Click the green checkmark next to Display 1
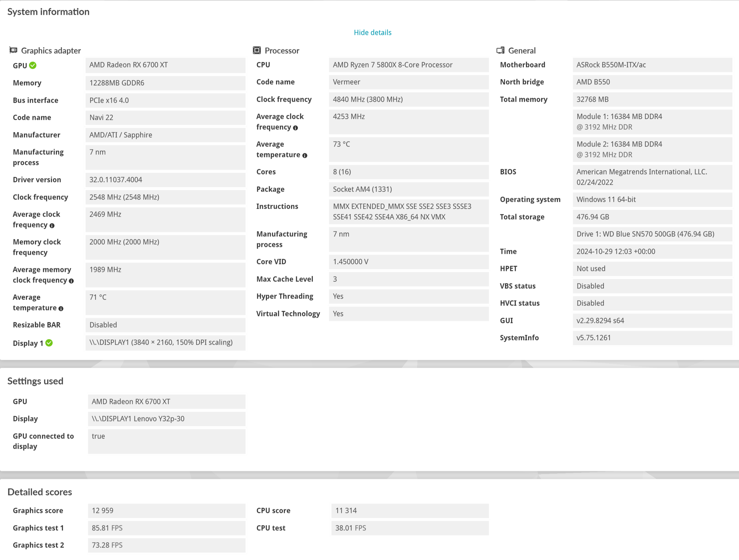Image resolution: width=739 pixels, height=560 pixels. tap(49, 343)
